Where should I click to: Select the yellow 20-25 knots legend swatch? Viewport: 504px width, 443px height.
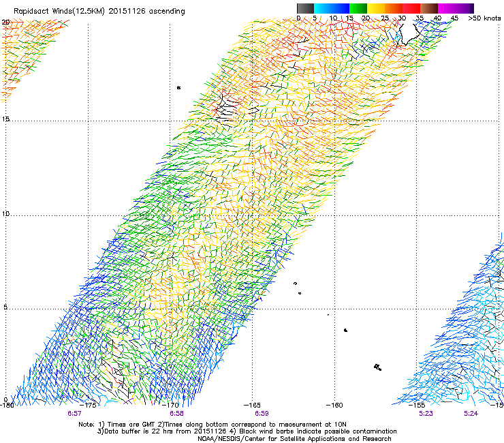pyautogui.click(x=376, y=8)
